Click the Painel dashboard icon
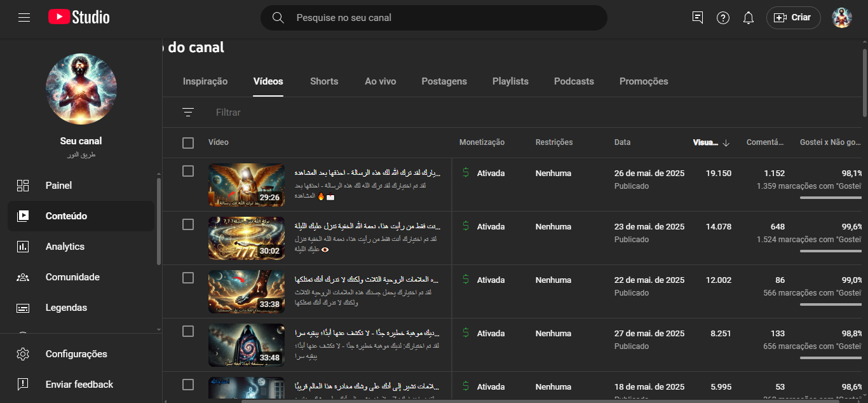This screenshot has height=403, width=868. (x=23, y=186)
